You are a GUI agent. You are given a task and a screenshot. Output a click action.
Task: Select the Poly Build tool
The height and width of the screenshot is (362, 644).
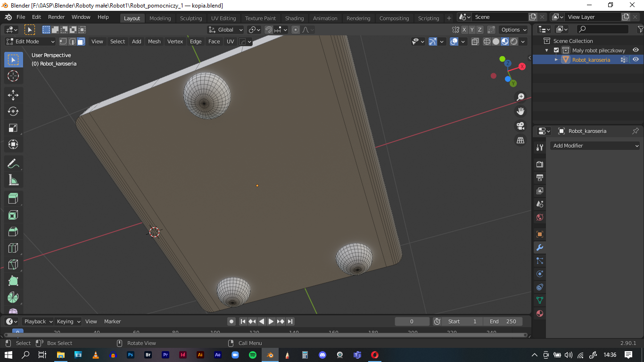pos(13,281)
